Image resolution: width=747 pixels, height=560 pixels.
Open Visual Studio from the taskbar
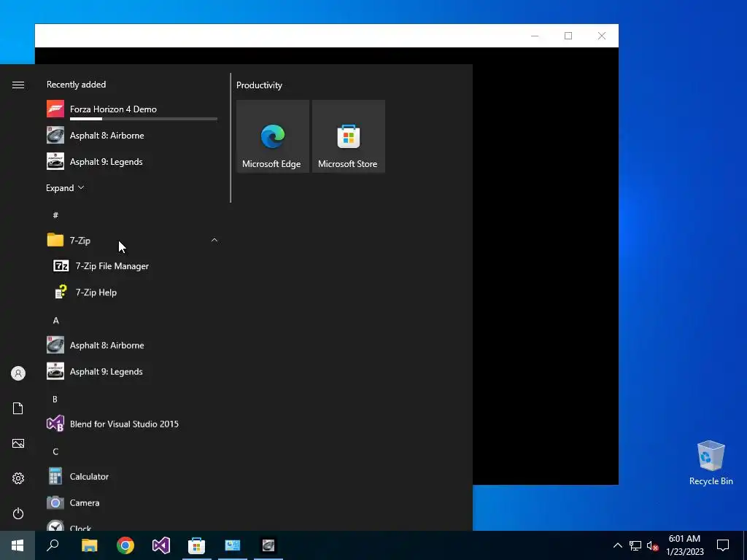point(161,545)
